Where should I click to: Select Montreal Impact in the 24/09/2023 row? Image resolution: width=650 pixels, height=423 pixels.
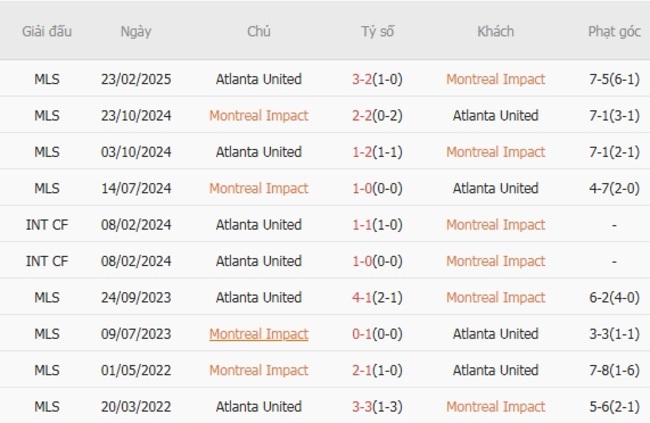pyautogui.click(x=495, y=298)
